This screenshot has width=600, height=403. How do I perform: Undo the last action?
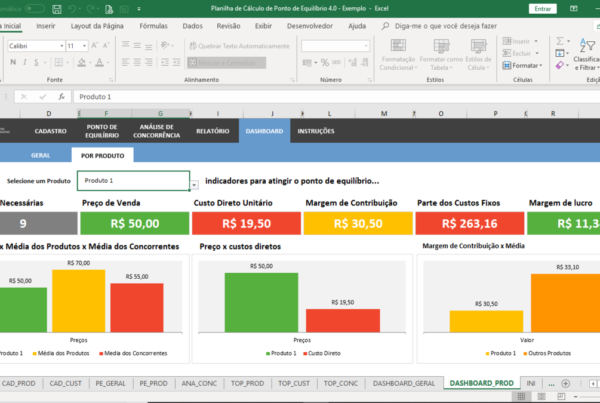72,9
